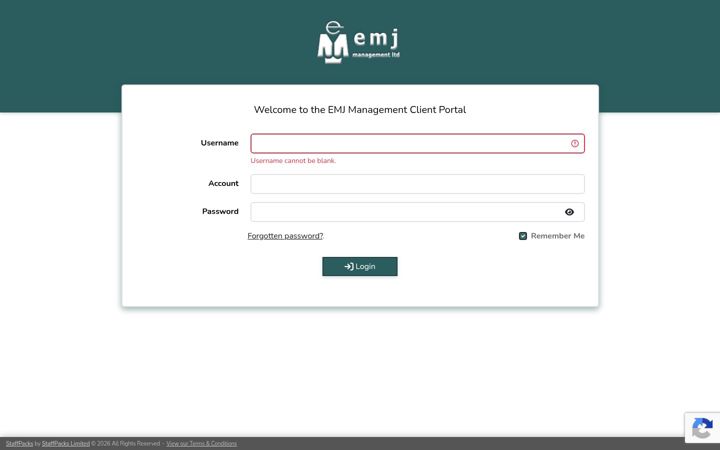Click the Username field label
This screenshot has height=450, width=720.
click(x=219, y=143)
